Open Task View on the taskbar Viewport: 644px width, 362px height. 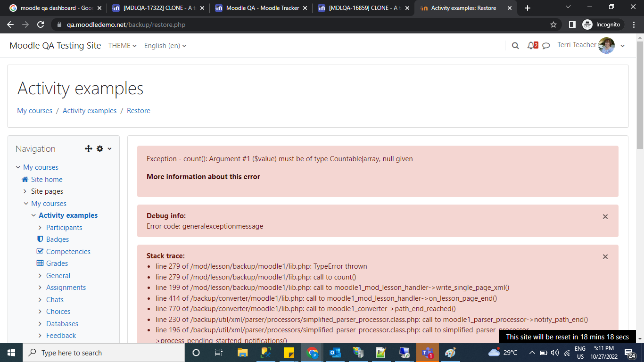(x=219, y=353)
